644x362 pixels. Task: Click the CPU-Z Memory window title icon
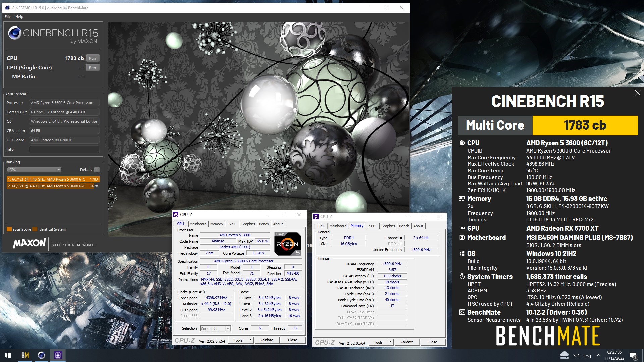[x=316, y=217]
